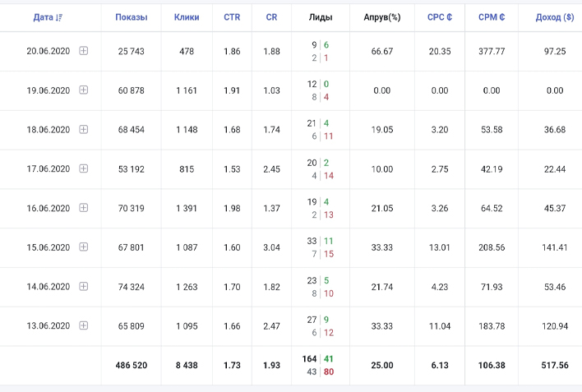The width and height of the screenshot is (582, 392).
Task: Click total impressions value 486 520
Action: [x=131, y=365]
